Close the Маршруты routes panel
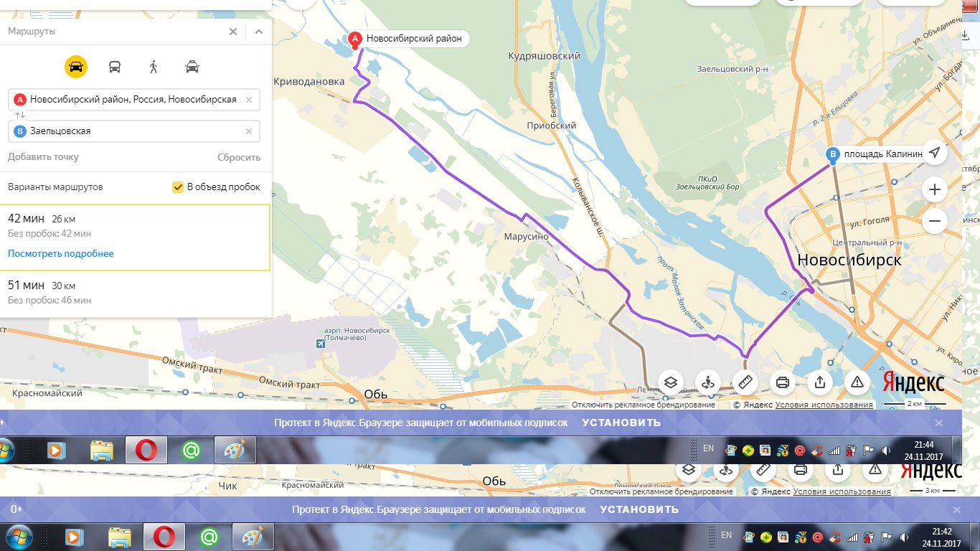This screenshot has width=980, height=551. click(x=233, y=32)
